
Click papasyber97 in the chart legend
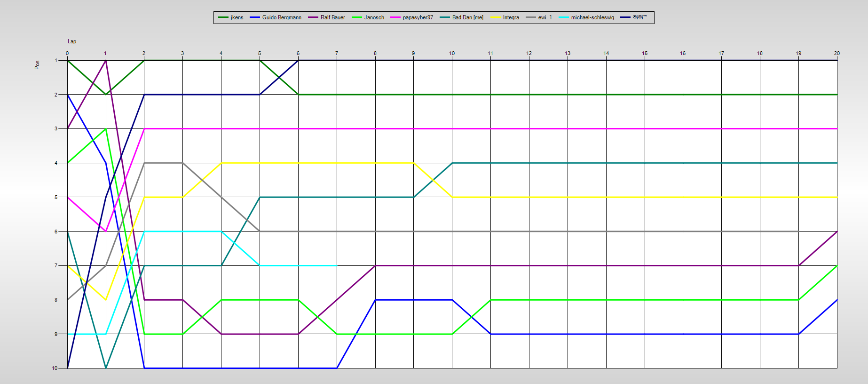pyautogui.click(x=418, y=17)
